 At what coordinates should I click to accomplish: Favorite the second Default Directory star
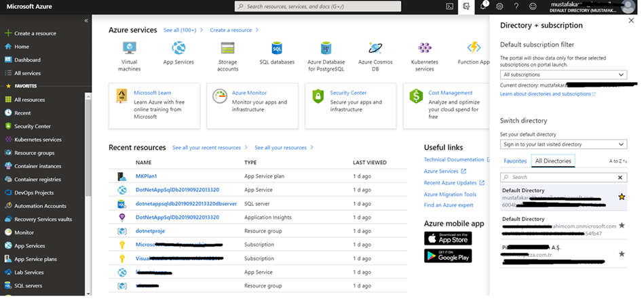point(622,225)
